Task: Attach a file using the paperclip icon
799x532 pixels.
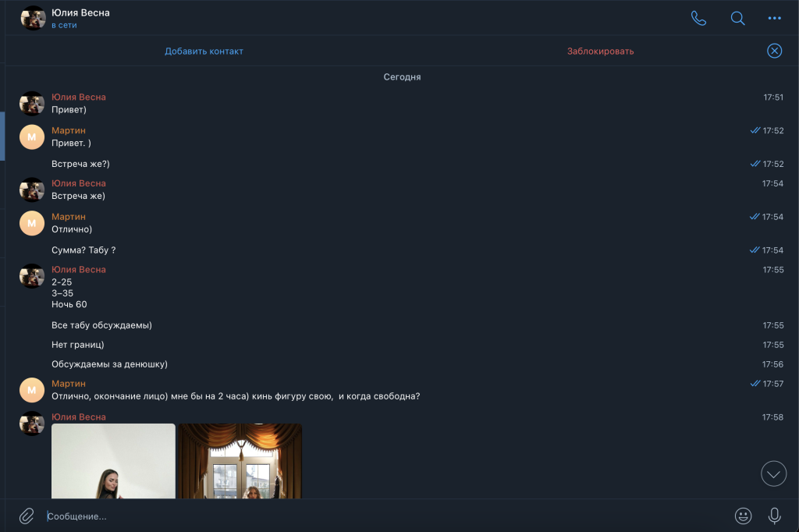Action: pos(27,516)
